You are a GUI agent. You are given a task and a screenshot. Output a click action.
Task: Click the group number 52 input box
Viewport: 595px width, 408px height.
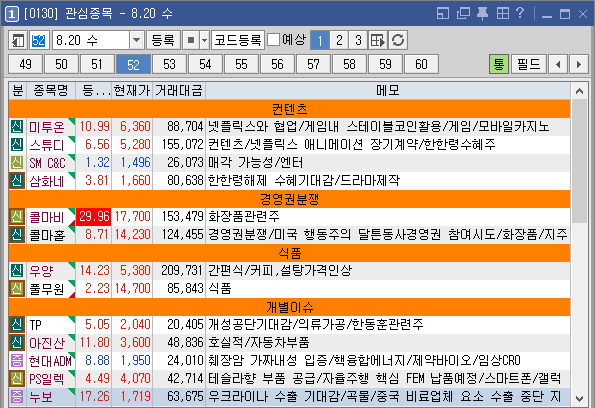(x=39, y=40)
